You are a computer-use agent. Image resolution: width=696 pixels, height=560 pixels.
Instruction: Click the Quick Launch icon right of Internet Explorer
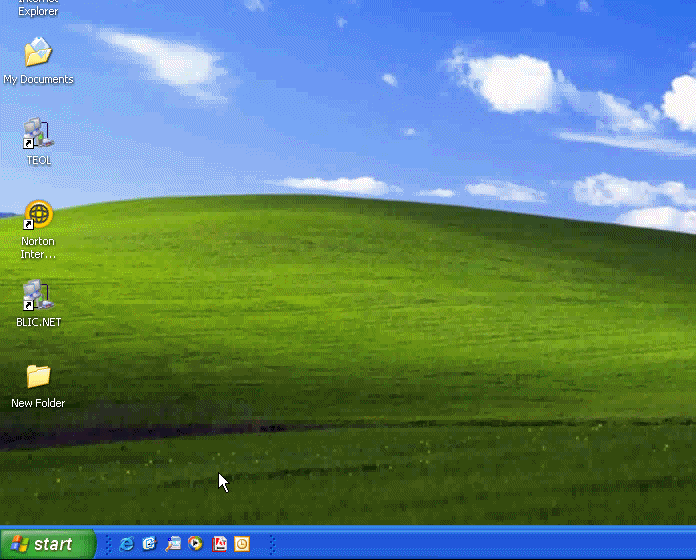[x=150, y=544]
